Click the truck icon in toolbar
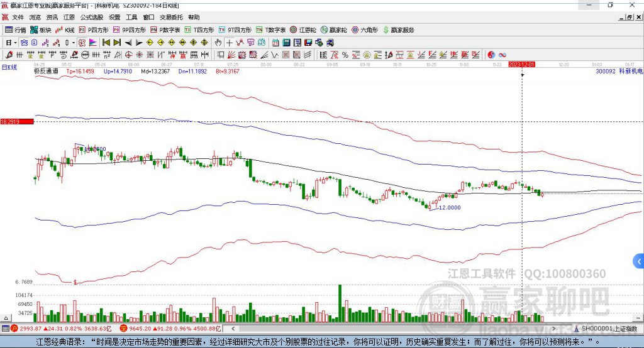 click(330, 43)
